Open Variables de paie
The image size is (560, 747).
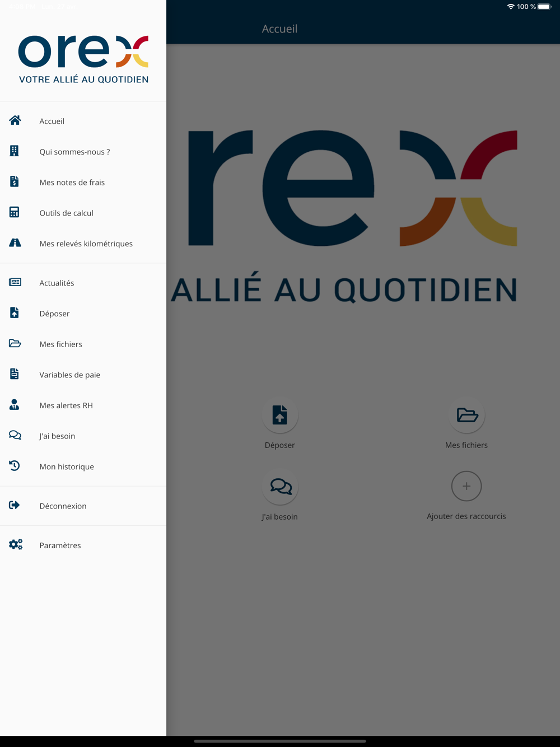pyautogui.click(x=83, y=375)
